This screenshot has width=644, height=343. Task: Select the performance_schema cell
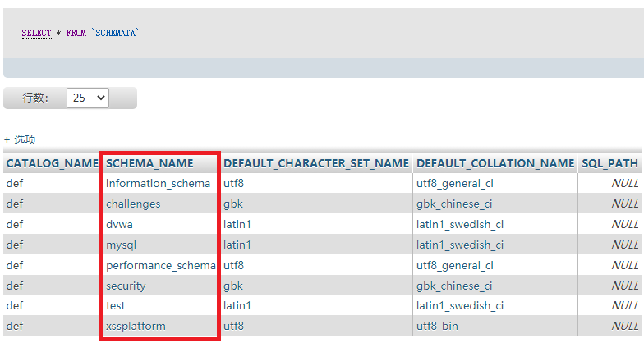point(161,266)
